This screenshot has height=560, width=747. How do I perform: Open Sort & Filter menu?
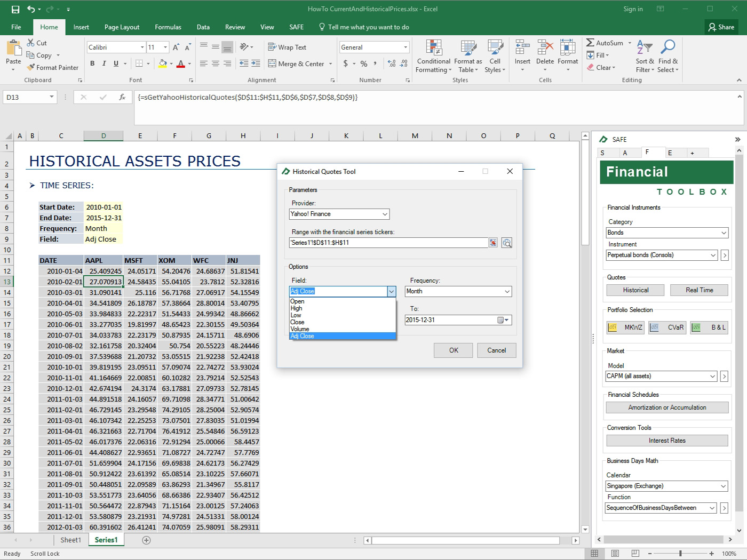[x=645, y=57]
